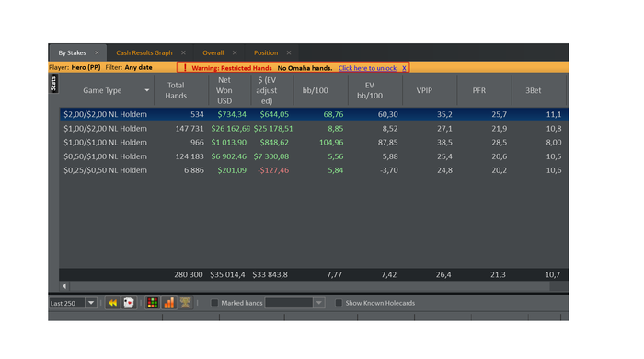Image resolution: width=644 pixels, height=359 pixels.
Task: Click the trophy icon in bottom toolbar
Action: (185, 303)
